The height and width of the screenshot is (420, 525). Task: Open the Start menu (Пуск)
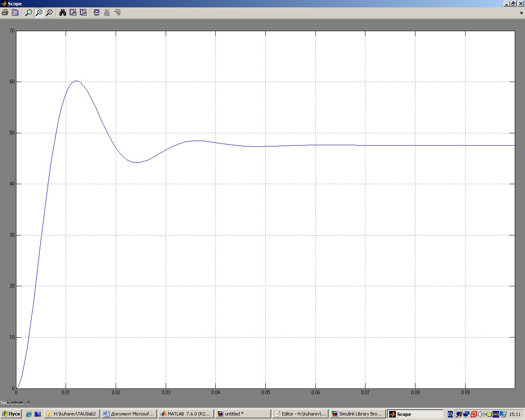(x=11, y=414)
